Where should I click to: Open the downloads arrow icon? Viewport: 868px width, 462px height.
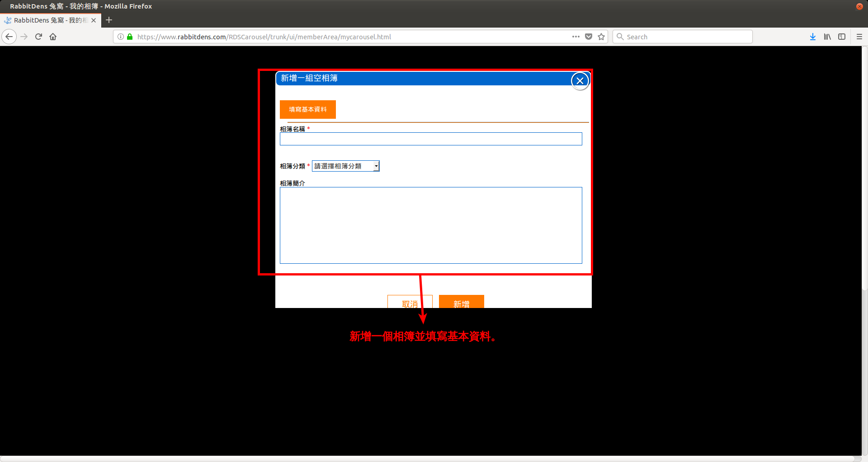(x=813, y=37)
